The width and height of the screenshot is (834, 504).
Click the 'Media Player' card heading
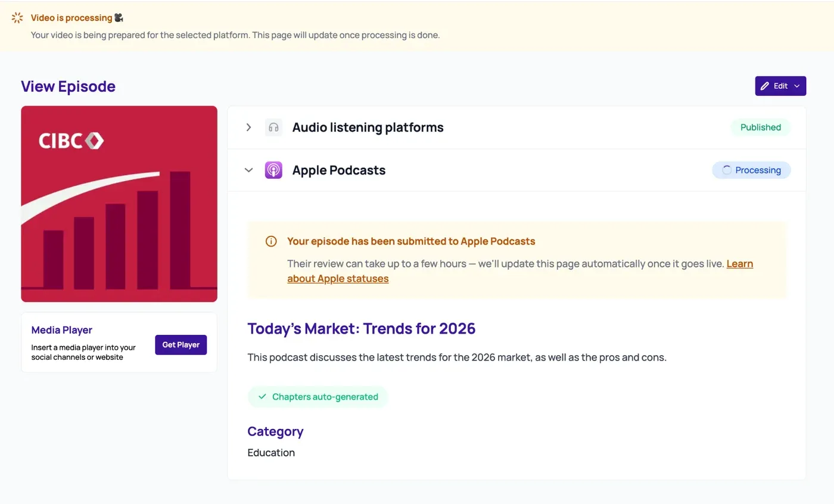(62, 330)
